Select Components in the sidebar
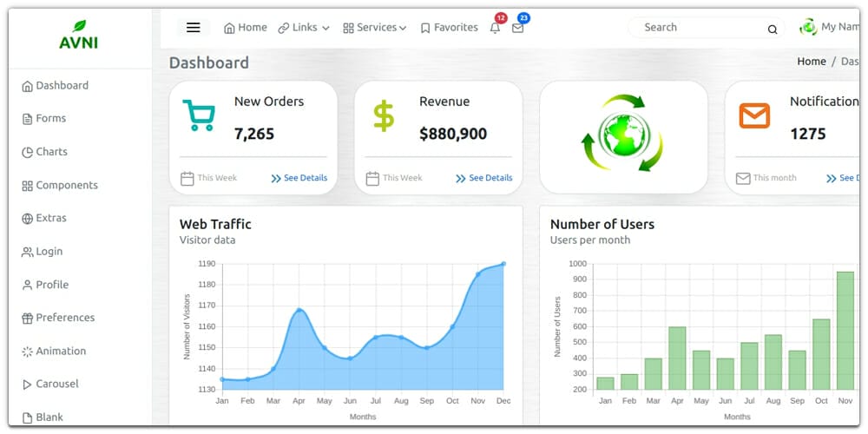This screenshot has width=868, height=434. point(66,185)
